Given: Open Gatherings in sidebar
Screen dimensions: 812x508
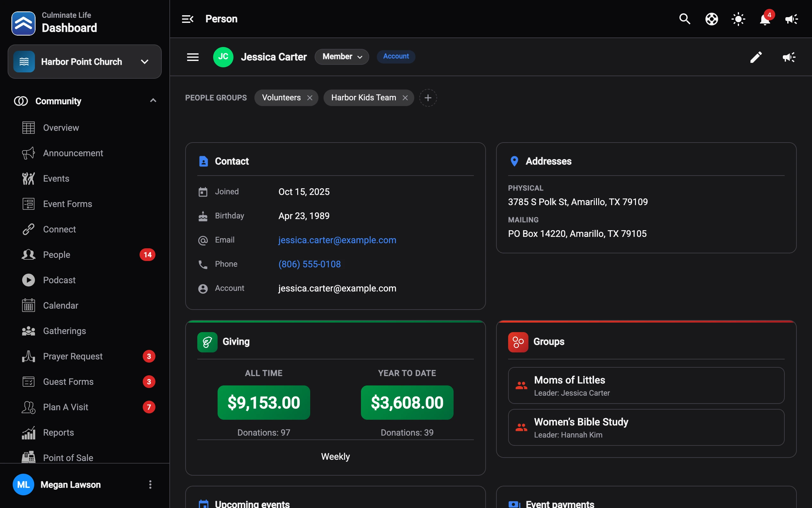Looking at the screenshot, I should click(x=85, y=331).
